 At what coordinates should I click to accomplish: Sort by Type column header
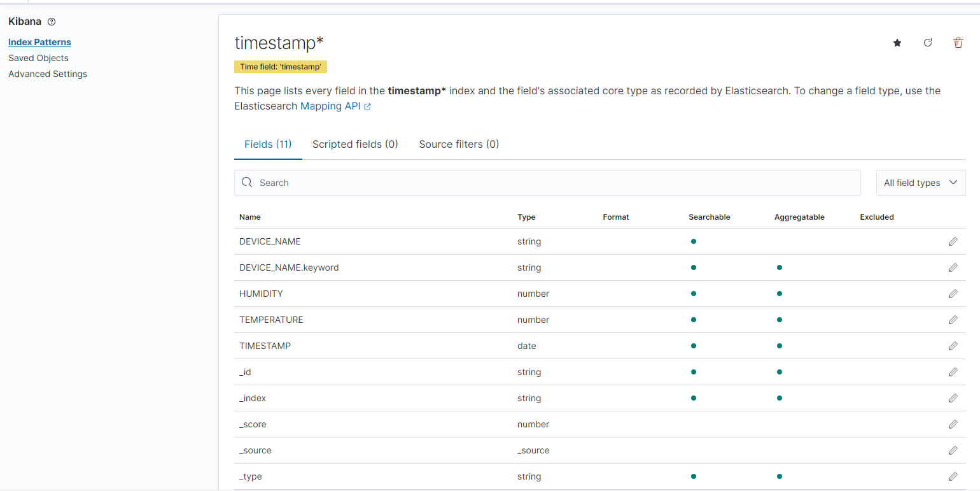[526, 217]
